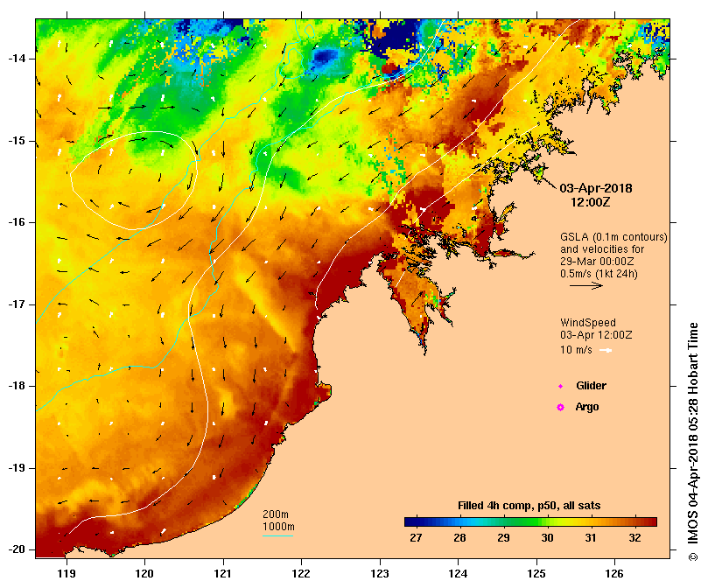The width and height of the screenshot is (708, 588).
Task: Click the 03-Apr-2018 date label
Action: coord(596,188)
